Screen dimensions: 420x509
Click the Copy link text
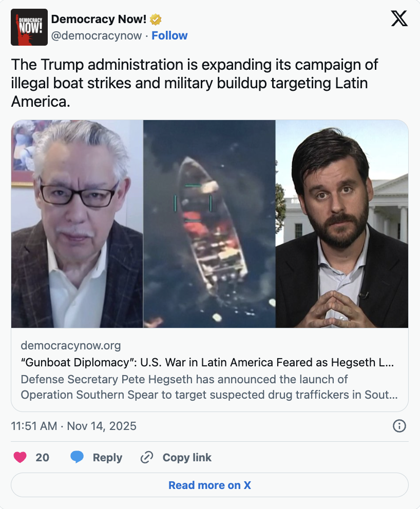pyautogui.click(x=187, y=457)
